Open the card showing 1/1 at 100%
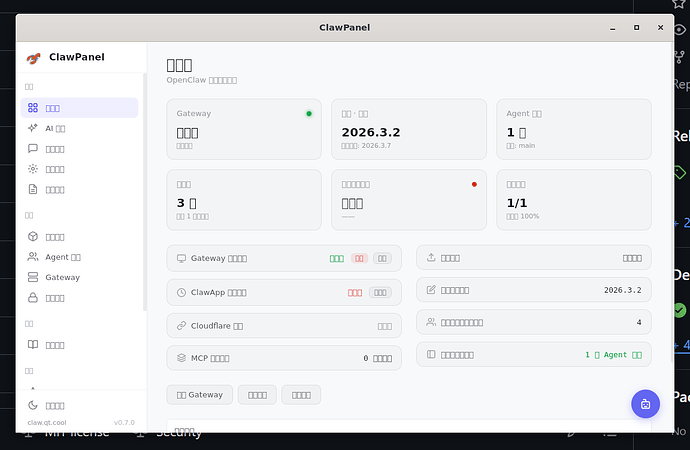 (574, 200)
